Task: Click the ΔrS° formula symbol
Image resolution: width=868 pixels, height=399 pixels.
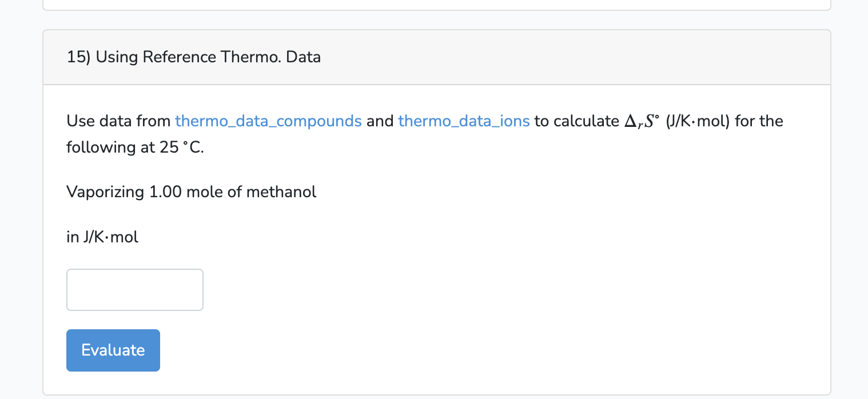Action: click(639, 121)
